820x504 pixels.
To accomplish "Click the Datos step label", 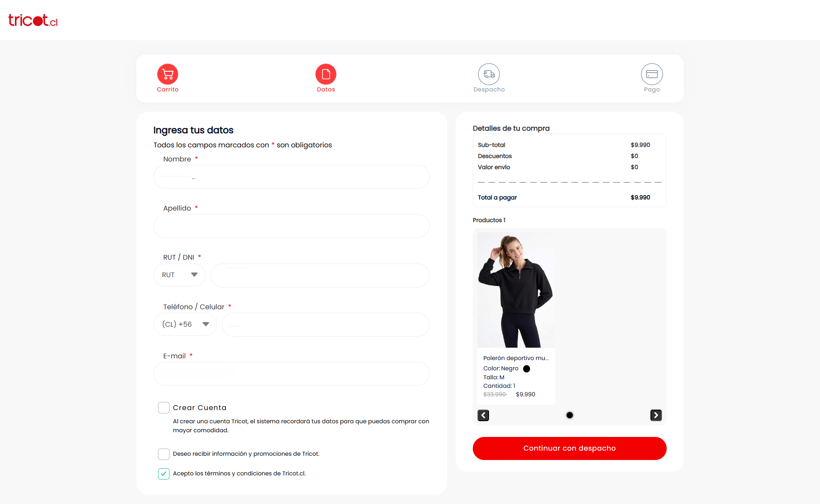I will click(x=326, y=90).
